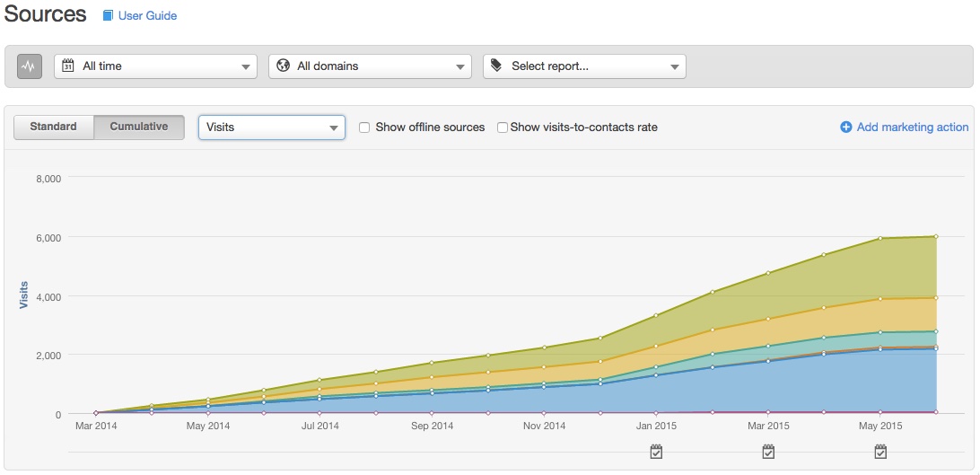
Task: Click the plus icon beside Add marketing action
Action: point(845,128)
